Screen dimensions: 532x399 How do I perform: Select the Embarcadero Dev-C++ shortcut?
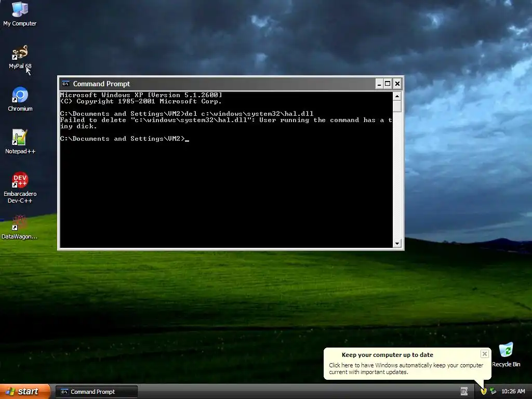(x=20, y=188)
